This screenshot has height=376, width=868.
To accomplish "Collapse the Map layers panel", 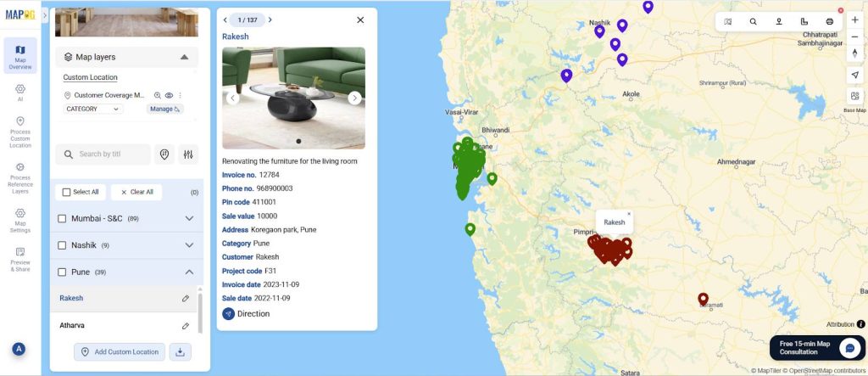I will tap(184, 57).
